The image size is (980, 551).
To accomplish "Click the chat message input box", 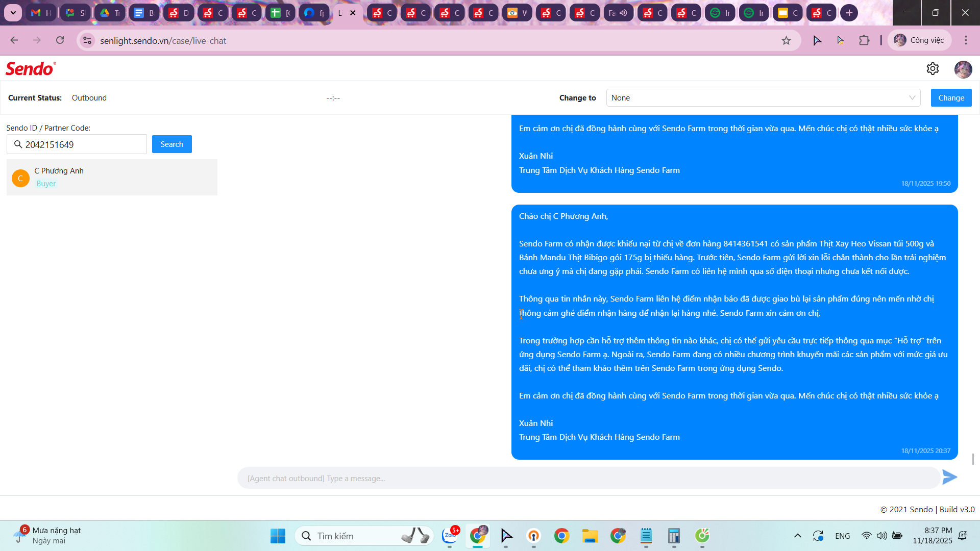I will [587, 478].
